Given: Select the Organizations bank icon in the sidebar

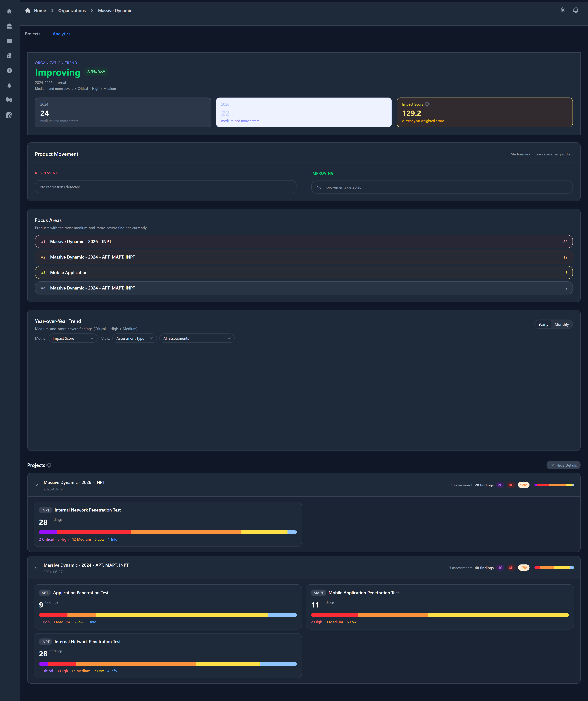Looking at the screenshot, I should (9, 26).
